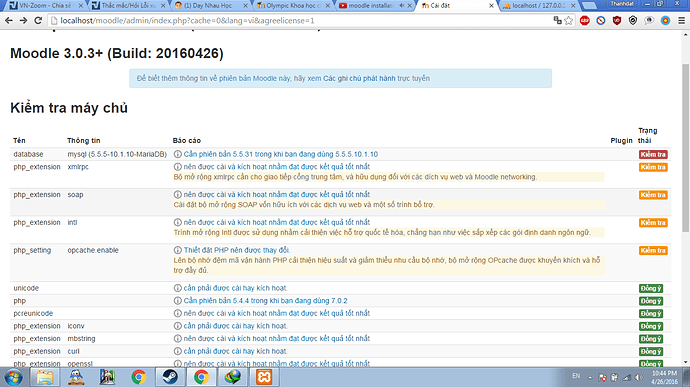Show hidden system tray icons
690x387 pixels.
[590, 377]
